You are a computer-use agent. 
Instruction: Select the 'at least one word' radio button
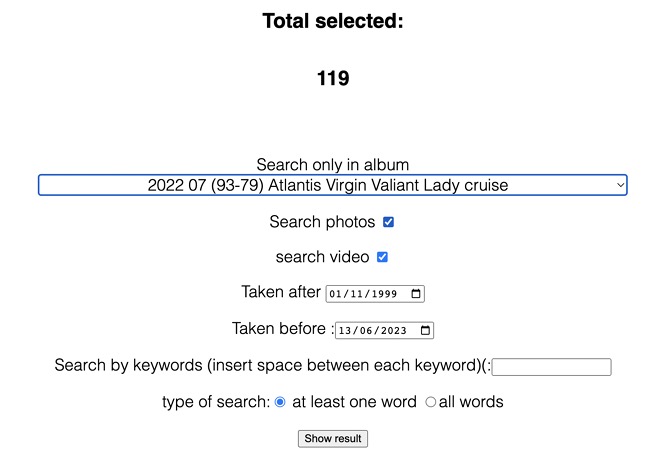tap(280, 402)
